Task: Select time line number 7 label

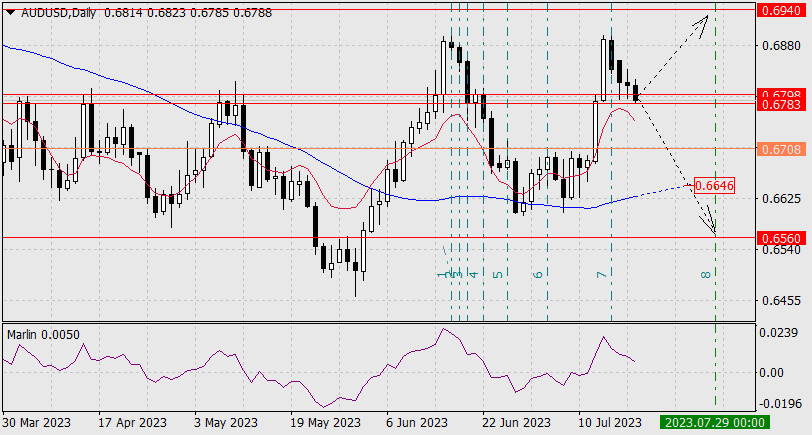Action: click(602, 274)
